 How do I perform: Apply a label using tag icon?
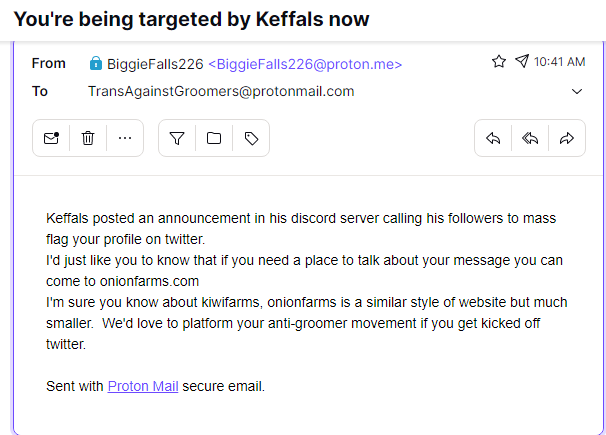point(251,138)
